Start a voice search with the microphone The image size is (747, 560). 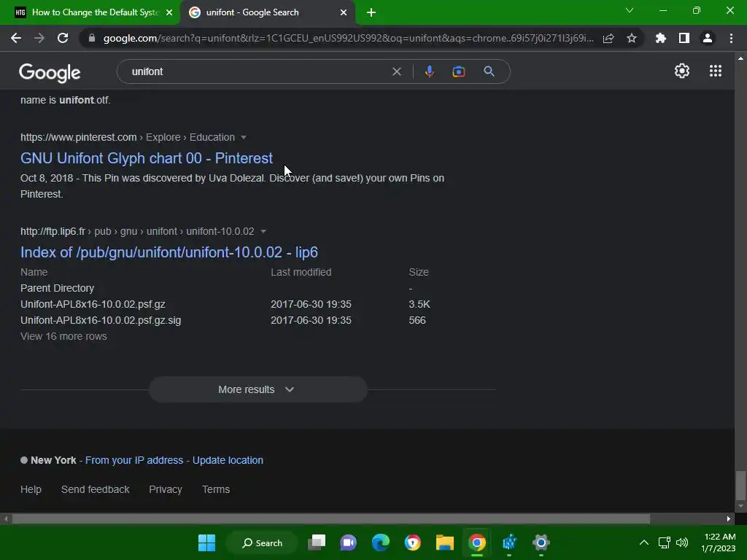tap(429, 71)
